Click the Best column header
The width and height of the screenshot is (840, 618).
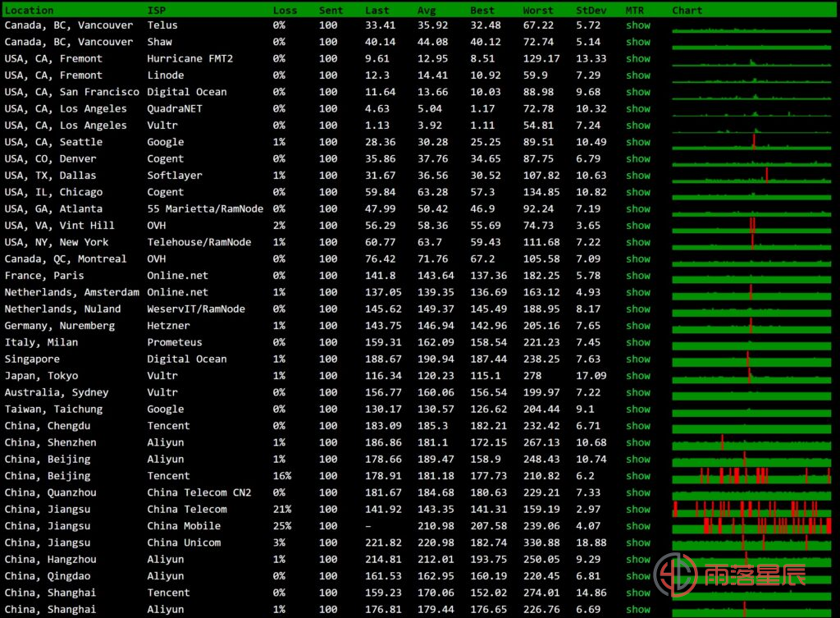pyautogui.click(x=482, y=10)
